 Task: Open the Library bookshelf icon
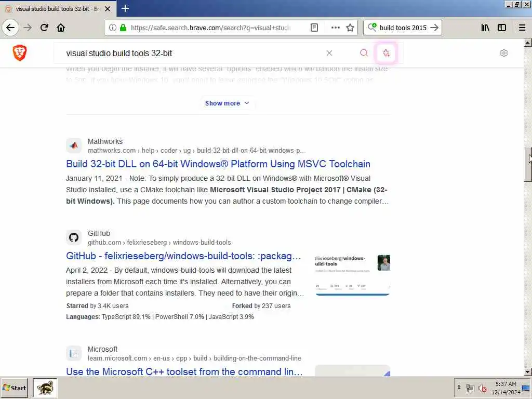click(485, 28)
